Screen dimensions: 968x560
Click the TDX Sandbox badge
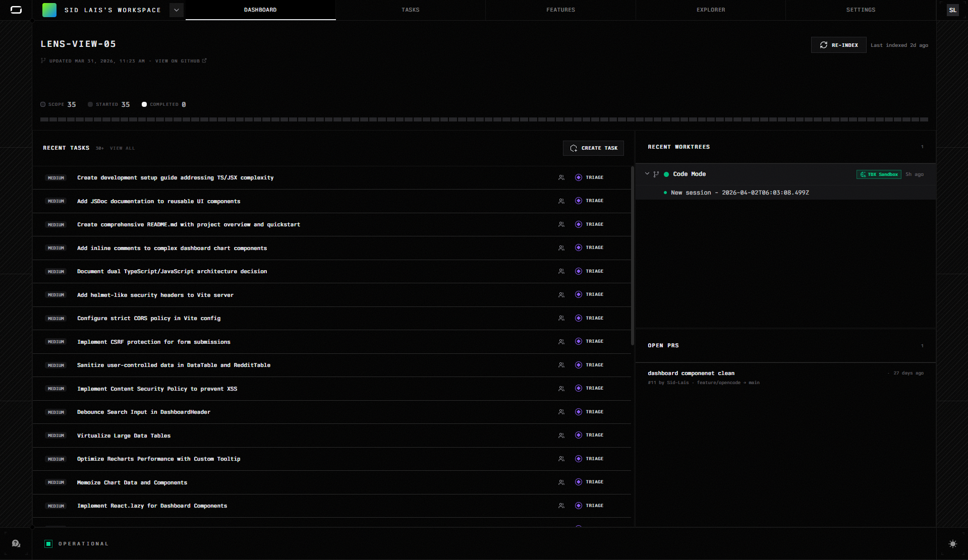click(879, 174)
